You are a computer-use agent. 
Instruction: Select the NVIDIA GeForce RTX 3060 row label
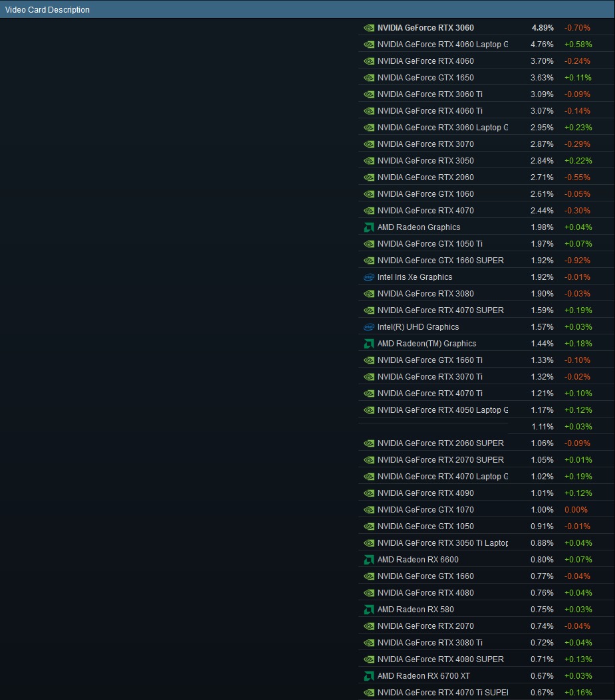[x=426, y=28]
